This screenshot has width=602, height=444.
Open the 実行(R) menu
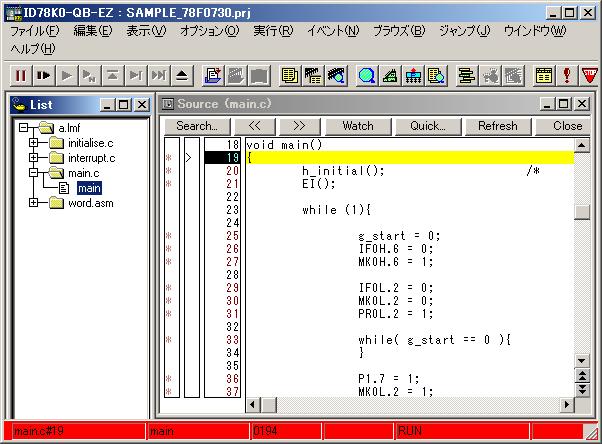click(273, 30)
